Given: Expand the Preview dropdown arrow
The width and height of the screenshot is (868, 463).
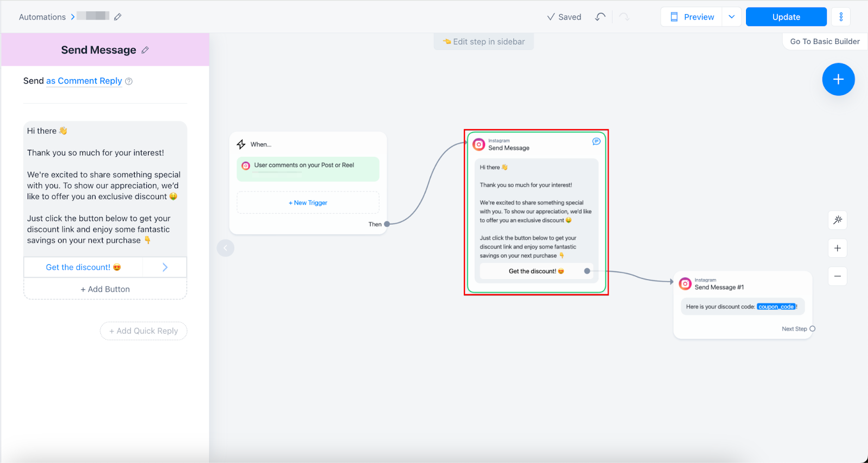Looking at the screenshot, I should pos(731,17).
